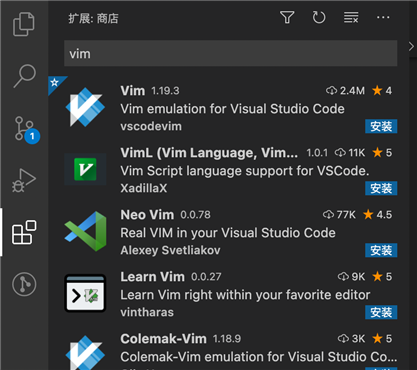
Task: Open the Learn Vim terminal thumbnail
Action: [85, 293]
